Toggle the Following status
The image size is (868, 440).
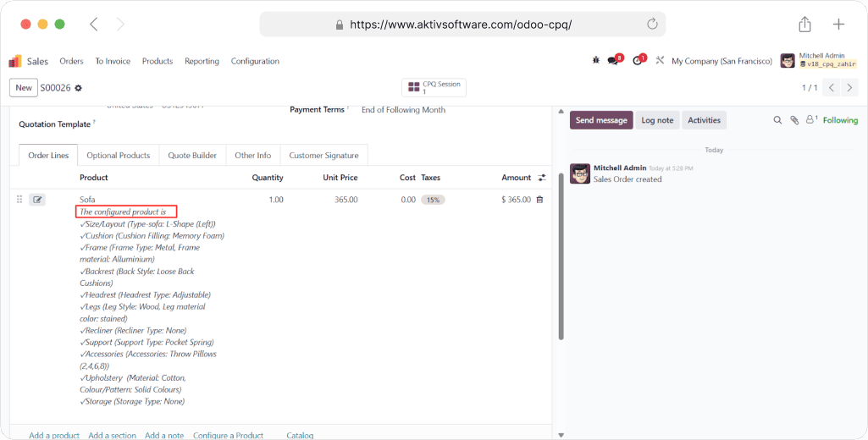click(x=840, y=120)
